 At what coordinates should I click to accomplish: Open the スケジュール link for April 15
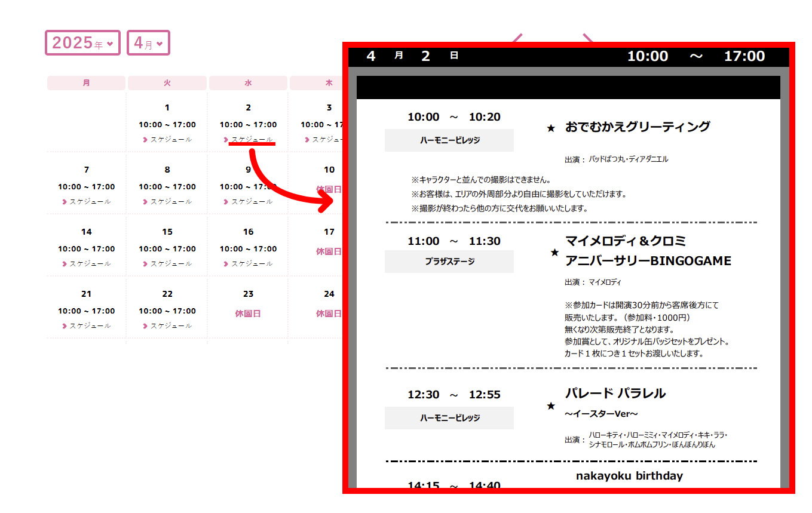[x=167, y=263]
